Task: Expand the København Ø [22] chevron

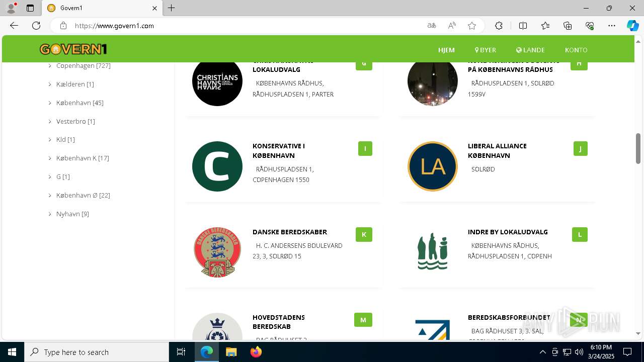Action: click(x=50, y=196)
